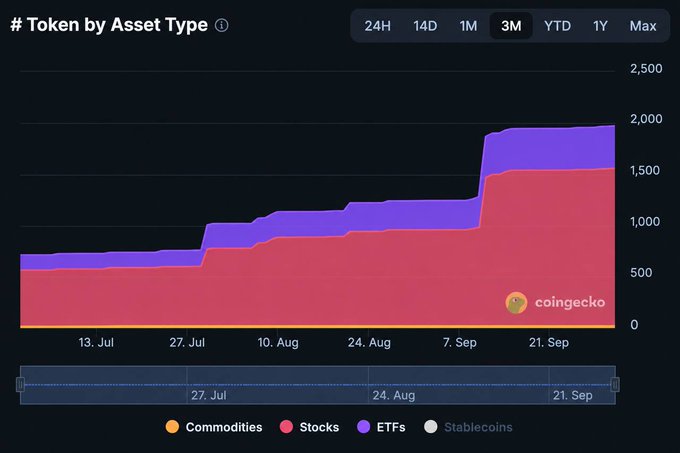The width and height of the screenshot is (680, 453).
Task: Switch to the 14D time range
Action: pos(425,26)
